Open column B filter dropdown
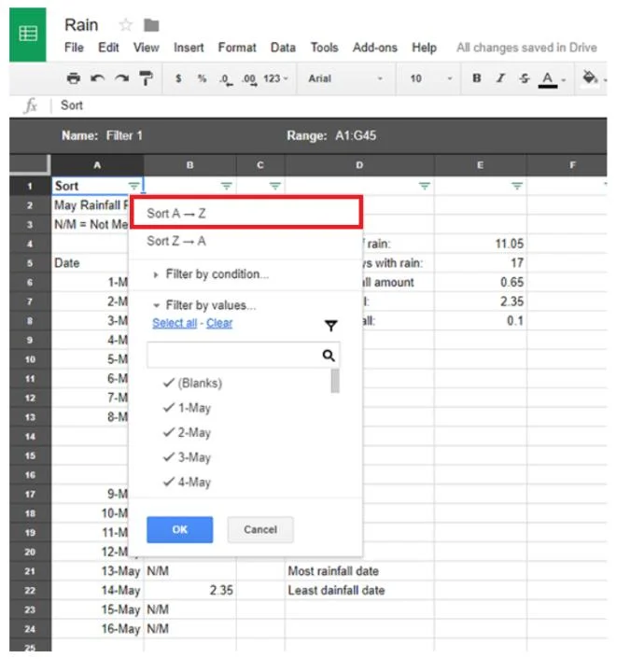Image resolution: width=644 pixels, height=672 pixels. (226, 186)
